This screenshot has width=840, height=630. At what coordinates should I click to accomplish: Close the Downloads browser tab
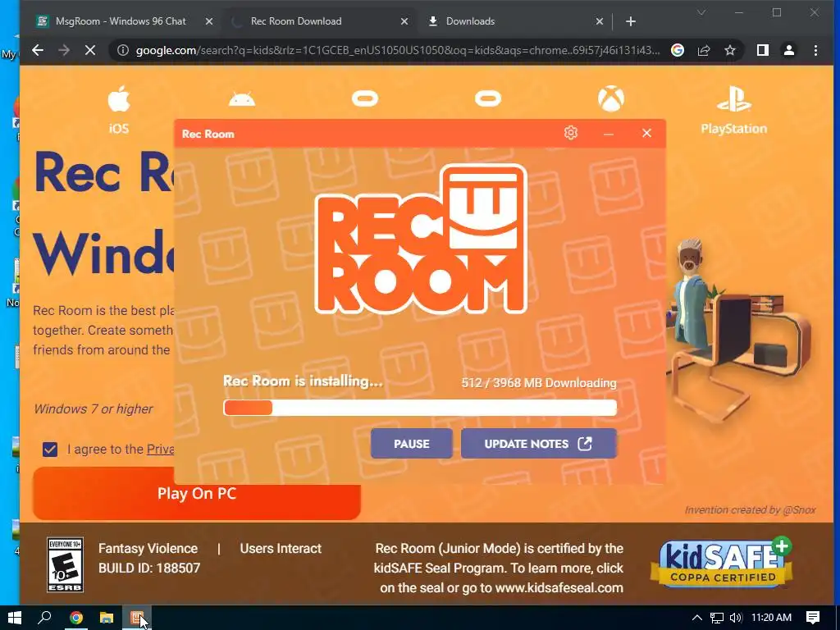coord(600,21)
